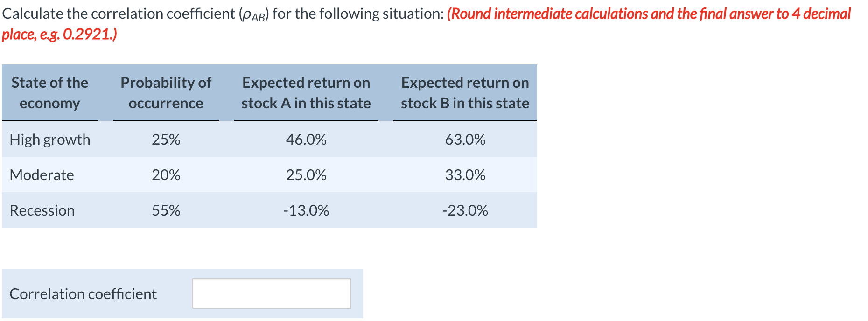The width and height of the screenshot is (868, 321).
Task: Click the 'Expected return on stock A' header
Action: (306, 92)
